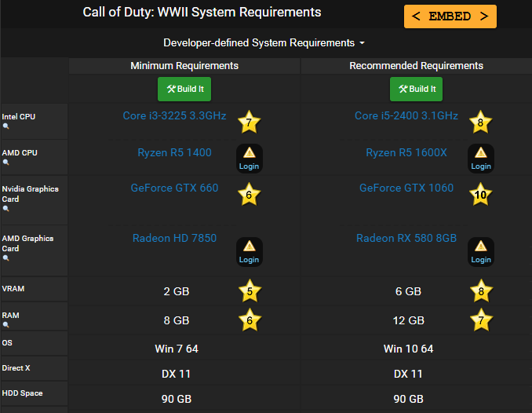Click DX 11 in the Minimum column
This screenshot has height=413, width=532.
coord(176,374)
